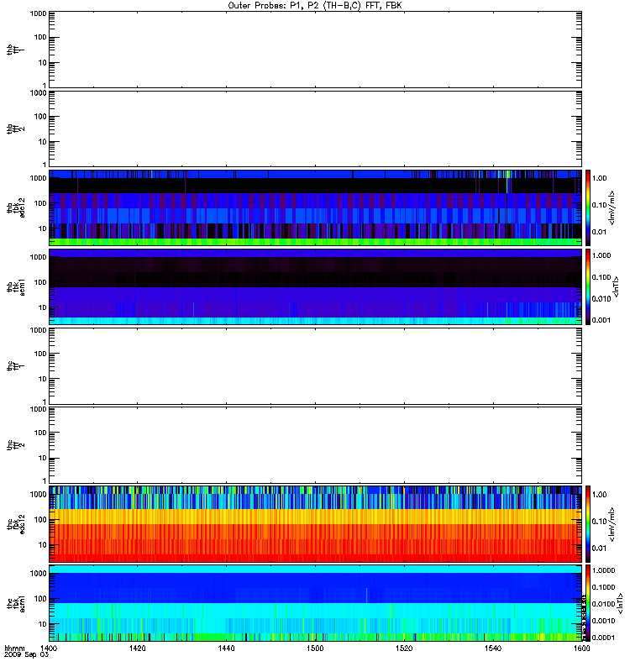This screenshot has width=630, height=672.
Task: Click the '2009 Sep 03' date label
Action: [x=26, y=655]
